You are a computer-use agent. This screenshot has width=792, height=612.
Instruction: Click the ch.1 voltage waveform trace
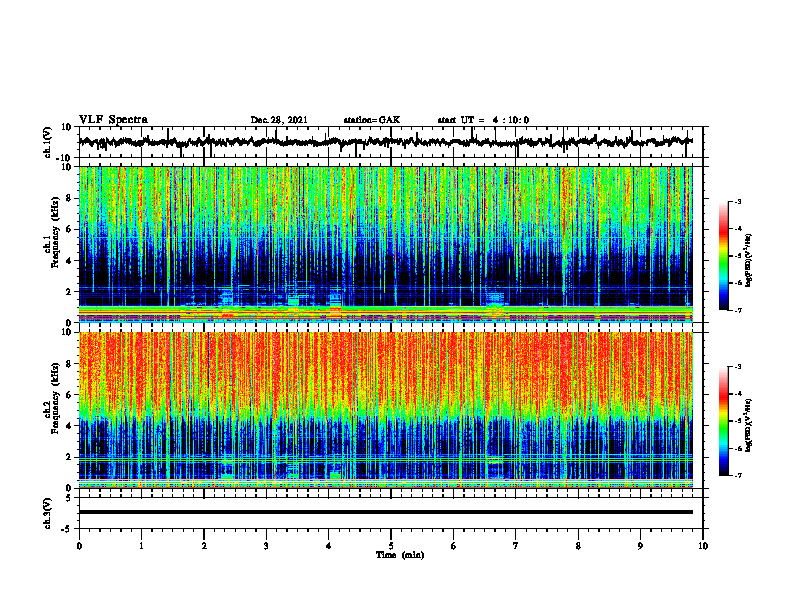[385, 142]
